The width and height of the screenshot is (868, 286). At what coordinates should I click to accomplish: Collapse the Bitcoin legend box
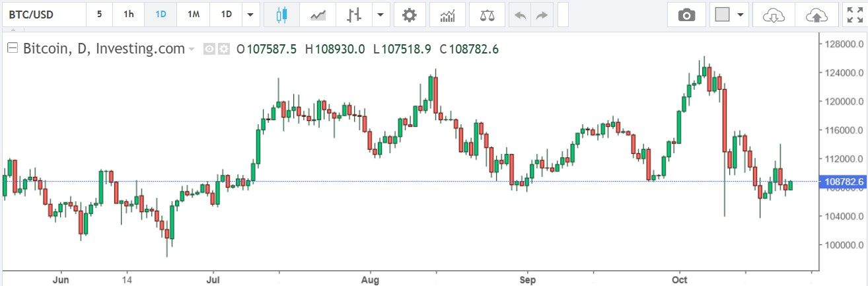coord(12,48)
